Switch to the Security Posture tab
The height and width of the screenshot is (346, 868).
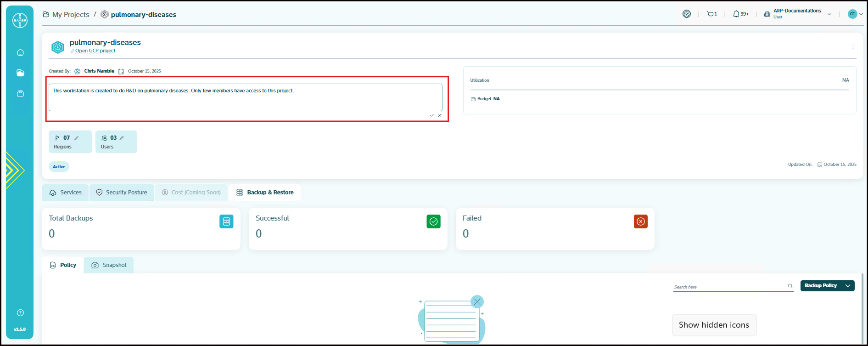[x=122, y=193]
